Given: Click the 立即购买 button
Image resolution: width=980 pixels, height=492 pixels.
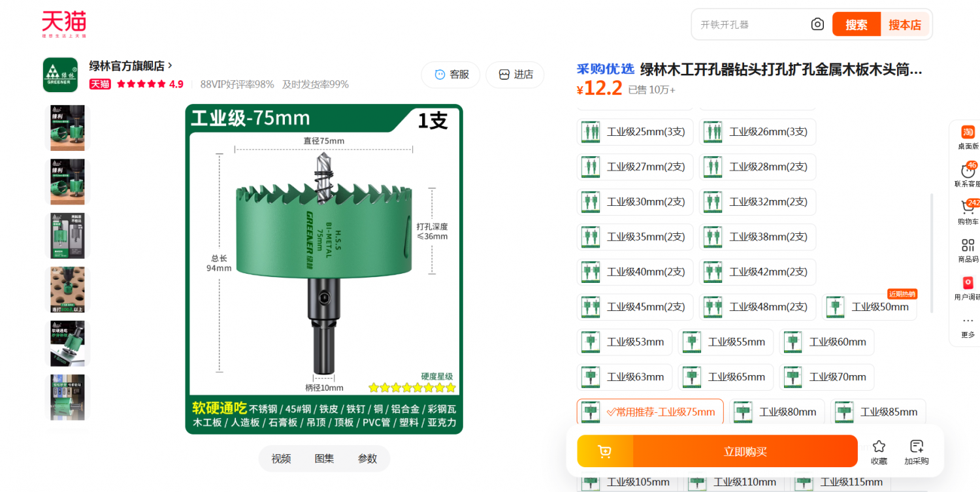Looking at the screenshot, I should (745, 451).
